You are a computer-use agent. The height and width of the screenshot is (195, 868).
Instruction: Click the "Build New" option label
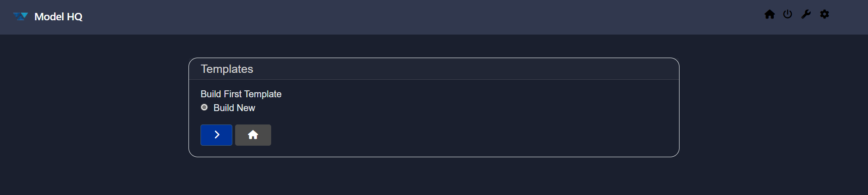[x=234, y=108]
